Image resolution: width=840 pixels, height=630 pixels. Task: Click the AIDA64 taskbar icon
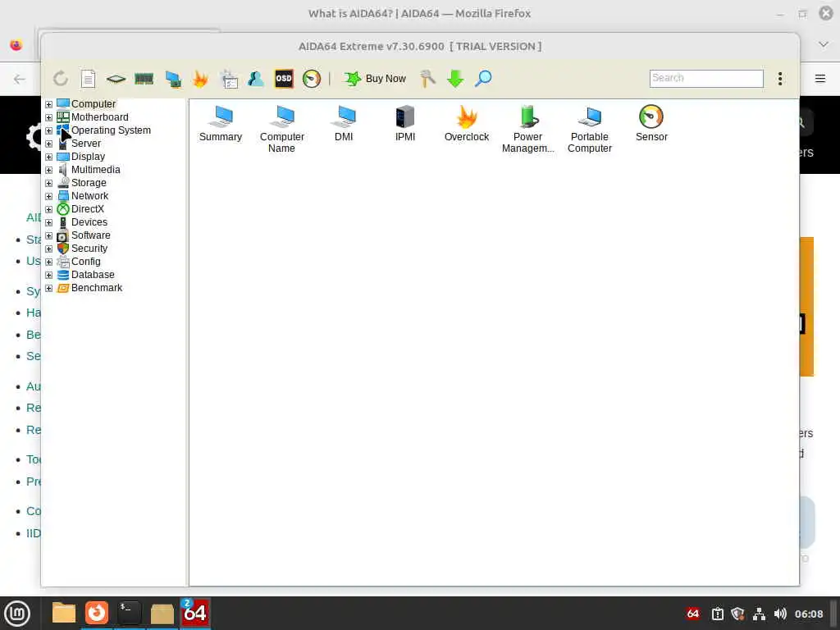tap(195, 613)
